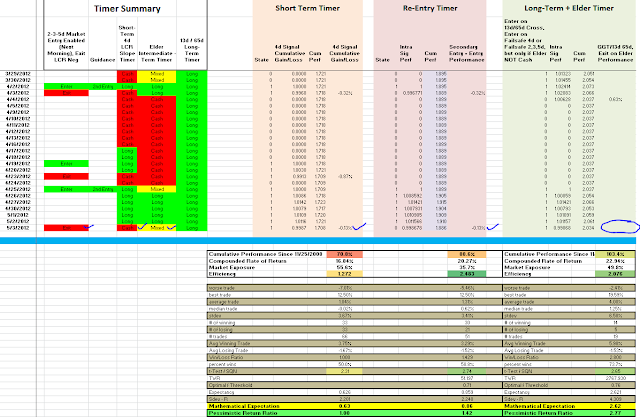Viewport: 640px width, 417px height.
Task: Select the 103.4% cumulative performance cell
Action: pos(615,254)
